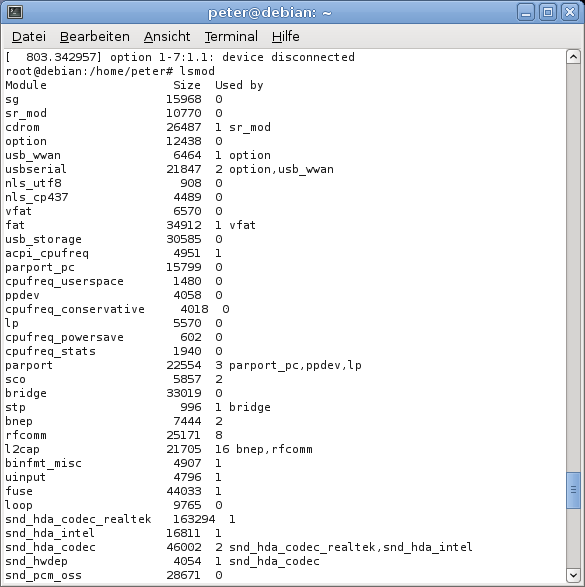Click the size value 22554
Viewport: 585px width, 587px height.
pyautogui.click(x=184, y=365)
